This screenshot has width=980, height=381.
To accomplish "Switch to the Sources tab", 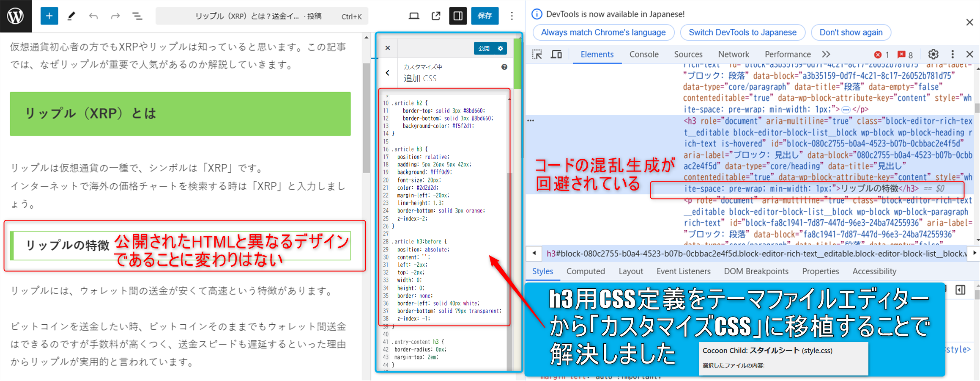I will (688, 54).
